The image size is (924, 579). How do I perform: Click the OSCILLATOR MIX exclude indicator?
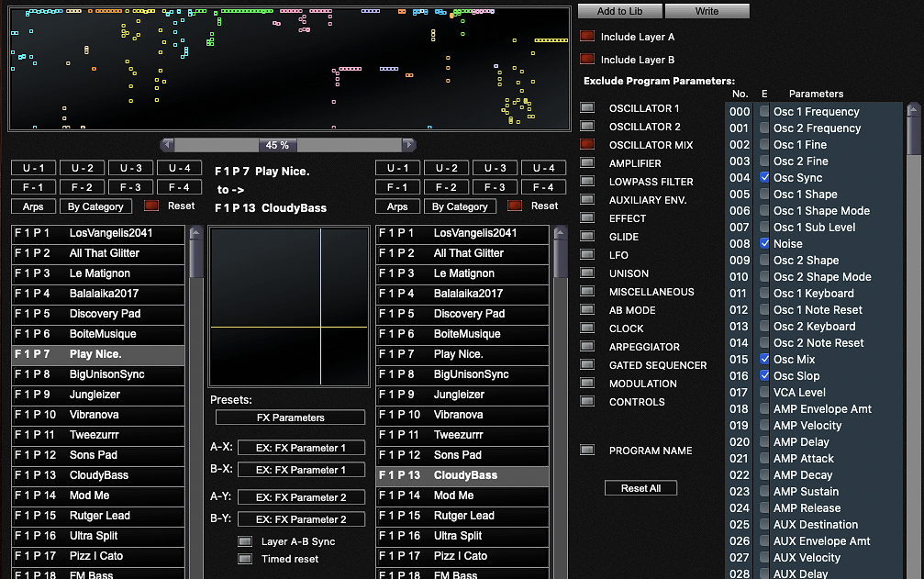pyautogui.click(x=587, y=145)
